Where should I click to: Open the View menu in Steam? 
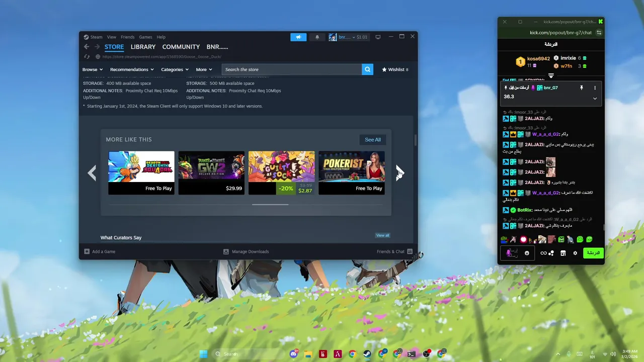click(x=111, y=37)
